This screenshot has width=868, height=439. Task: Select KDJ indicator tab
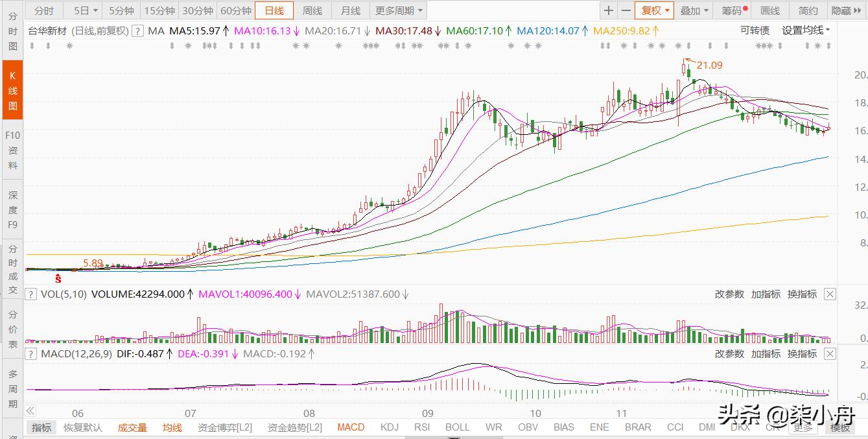click(x=389, y=427)
